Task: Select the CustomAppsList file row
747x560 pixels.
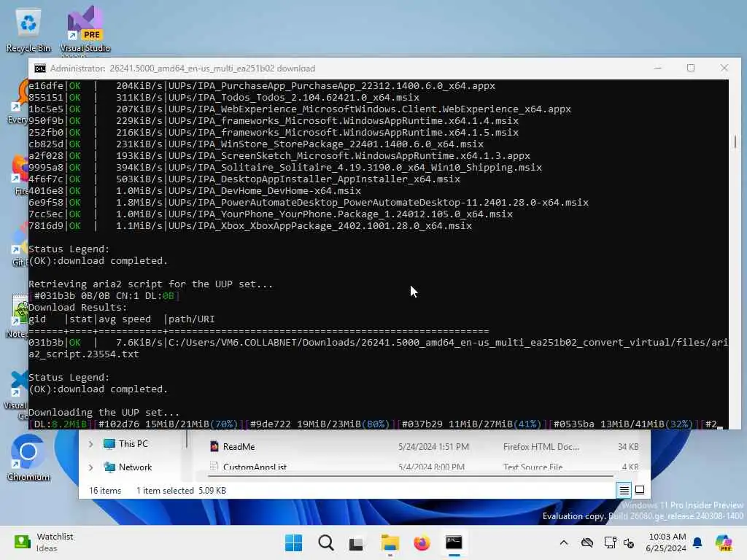Action: point(424,467)
